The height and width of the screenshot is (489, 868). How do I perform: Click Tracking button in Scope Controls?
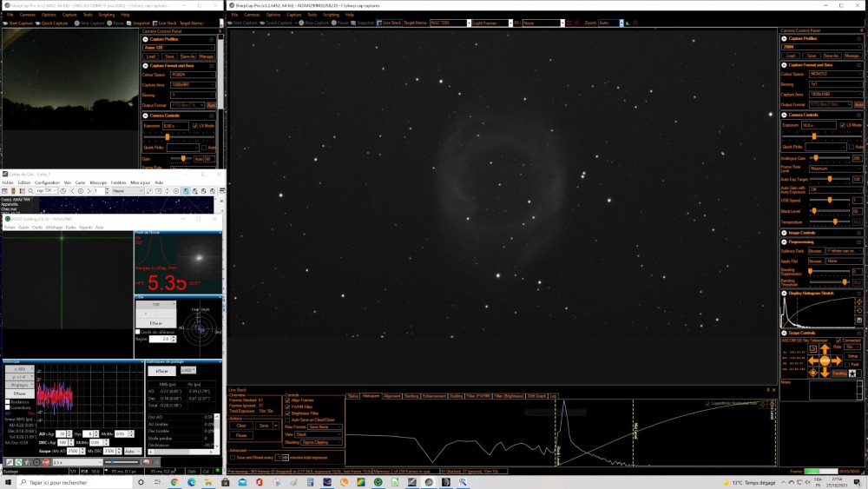839,373
